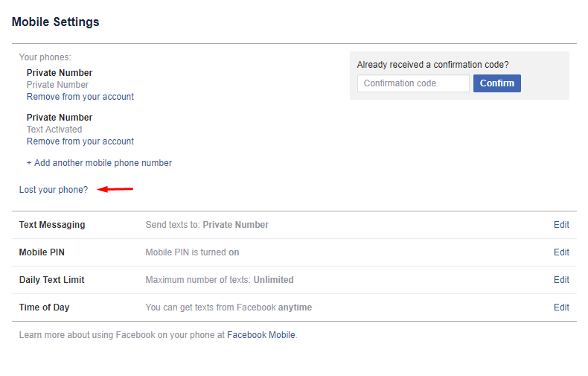Select the Daily Text Limit row label
The height and width of the screenshot is (376, 588).
52,280
